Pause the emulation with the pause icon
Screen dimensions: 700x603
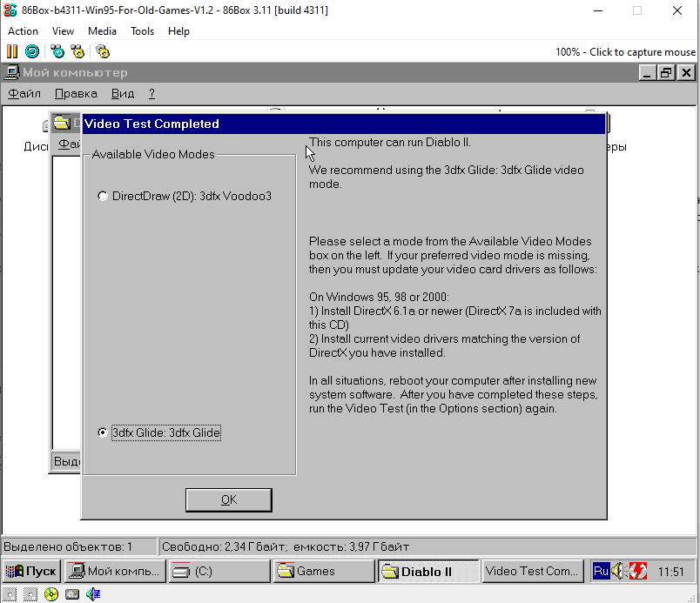[12, 51]
